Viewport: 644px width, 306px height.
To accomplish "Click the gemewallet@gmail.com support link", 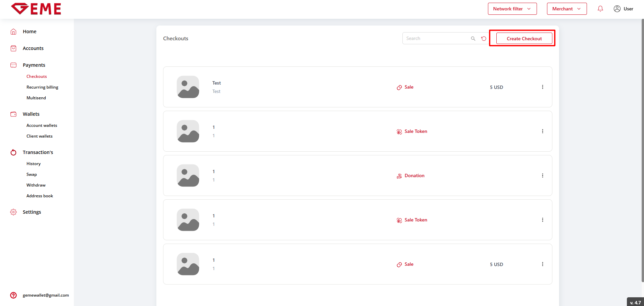I will pyautogui.click(x=46, y=295).
